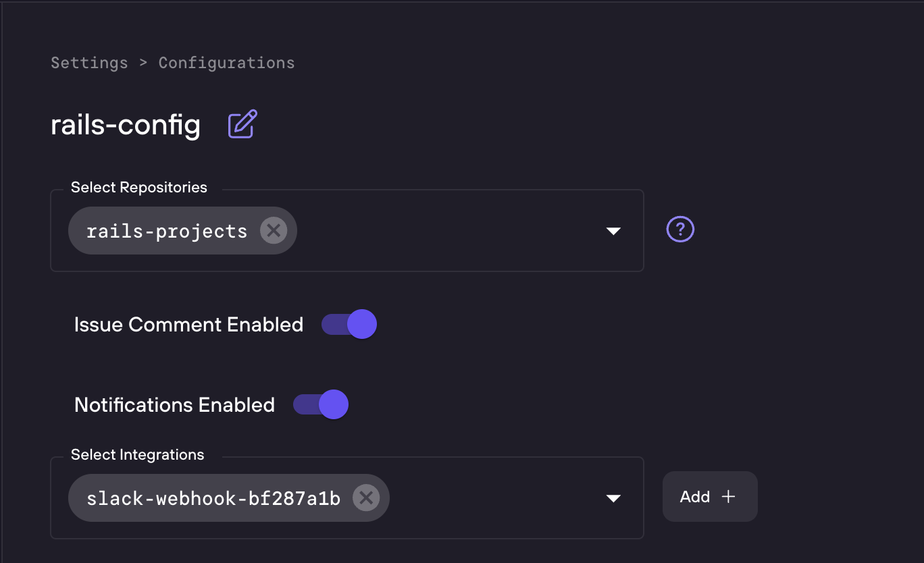Open Configurations in the breadcrumb
The image size is (924, 563).
click(226, 63)
